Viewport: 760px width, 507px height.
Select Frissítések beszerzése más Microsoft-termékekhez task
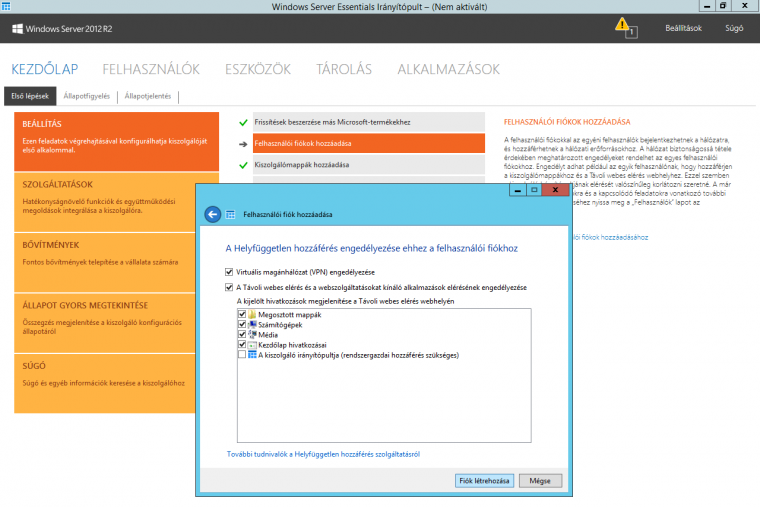coord(369,122)
